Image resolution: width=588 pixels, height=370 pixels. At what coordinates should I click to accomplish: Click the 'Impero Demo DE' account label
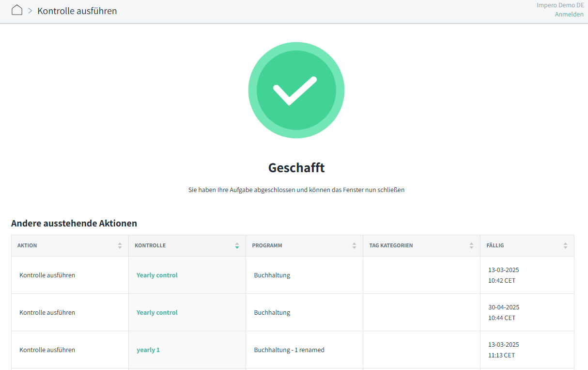tap(560, 5)
